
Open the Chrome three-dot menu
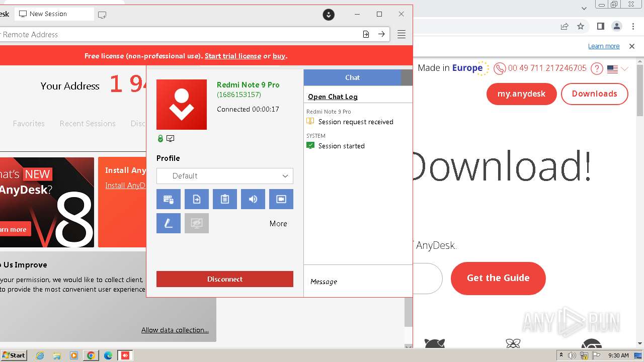click(x=633, y=26)
